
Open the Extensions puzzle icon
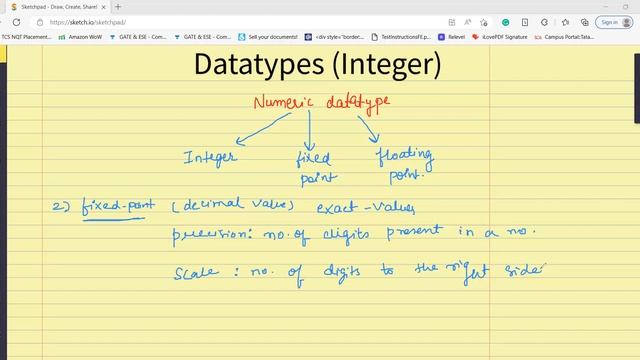point(544,22)
